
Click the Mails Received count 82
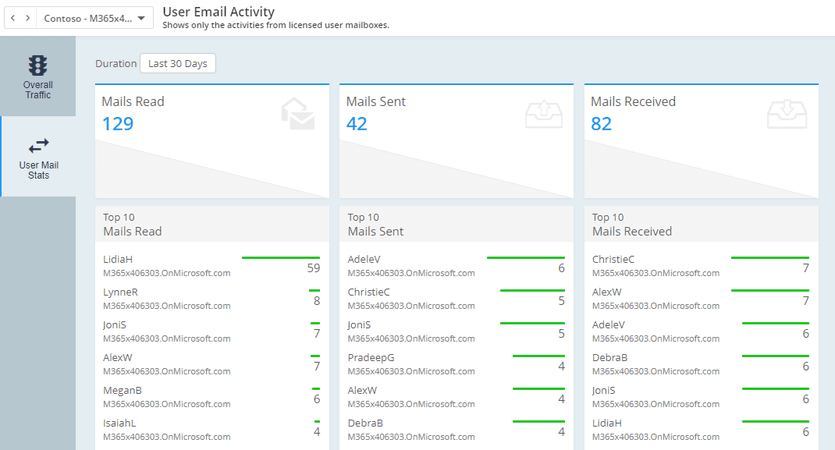(602, 124)
